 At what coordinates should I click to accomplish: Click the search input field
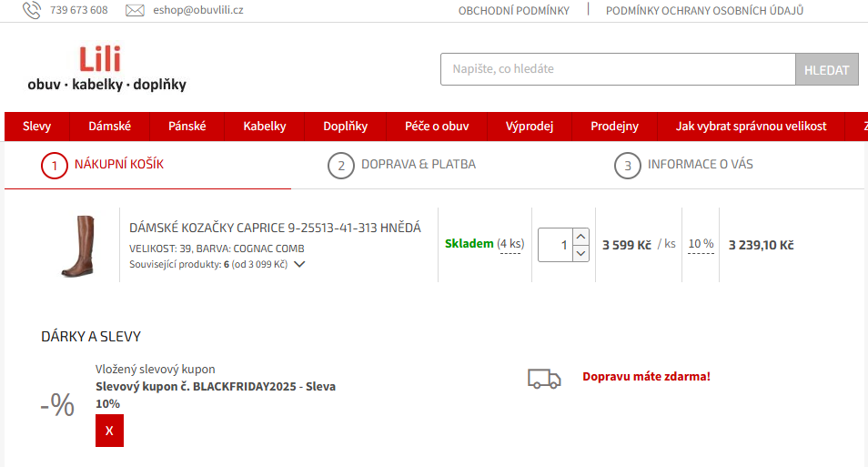tap(618, 69)
